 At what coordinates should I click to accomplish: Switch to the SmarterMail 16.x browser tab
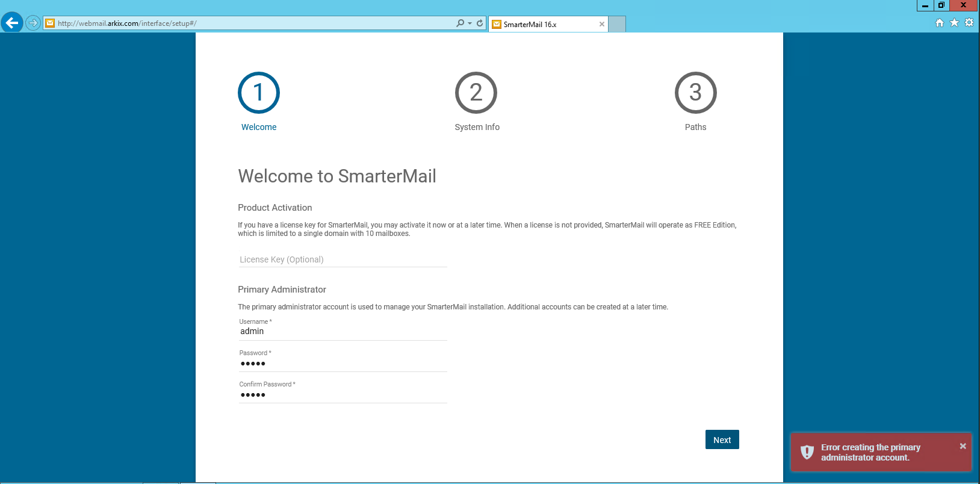coord(542,25)
